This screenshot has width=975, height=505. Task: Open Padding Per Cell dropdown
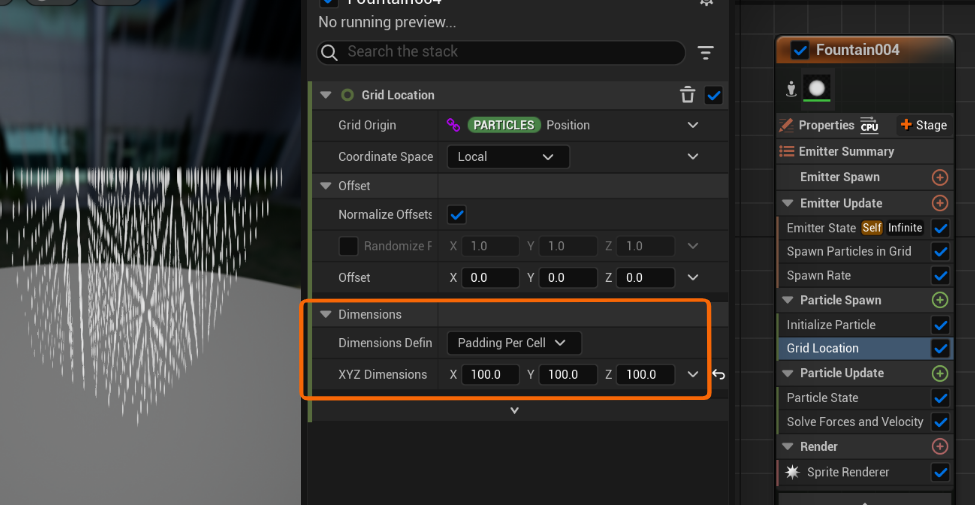click(x=514, y=343)
